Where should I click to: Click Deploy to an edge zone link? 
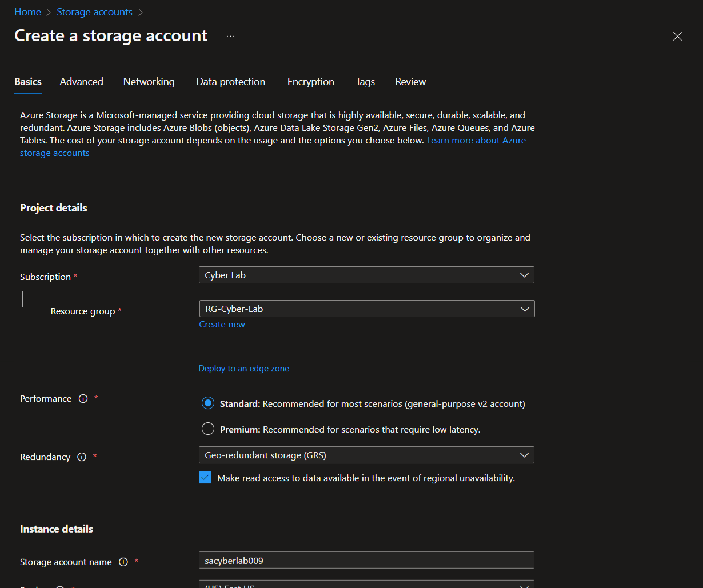[x=243, y=369]
